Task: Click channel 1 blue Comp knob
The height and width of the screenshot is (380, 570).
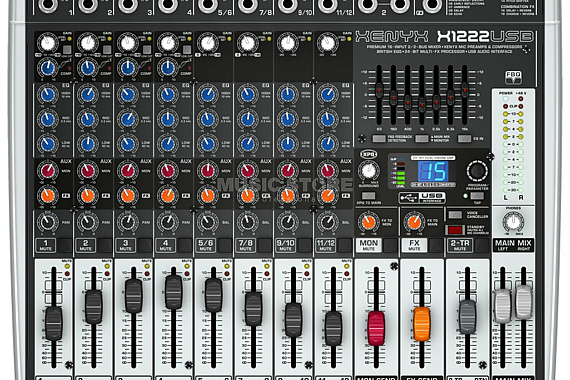Action: tap(48, 68)
